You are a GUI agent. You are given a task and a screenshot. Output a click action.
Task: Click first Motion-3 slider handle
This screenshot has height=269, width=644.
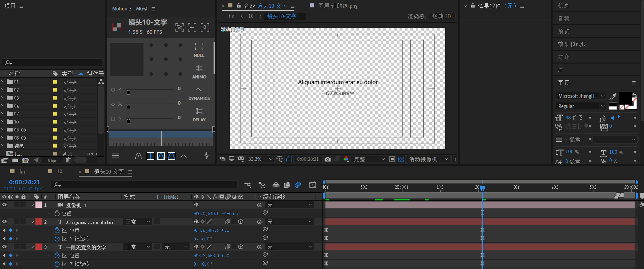click(128, 92)
